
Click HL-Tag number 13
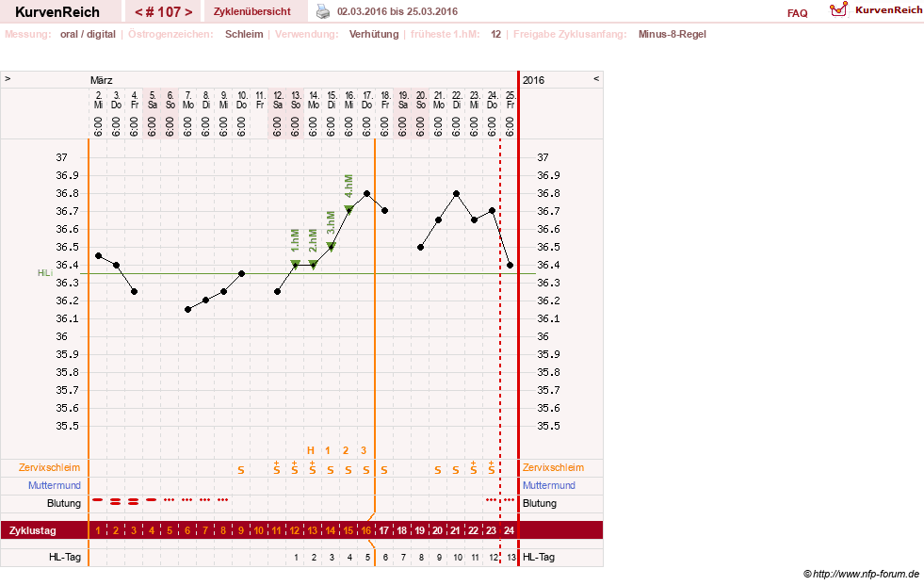(x=511, y=558)
